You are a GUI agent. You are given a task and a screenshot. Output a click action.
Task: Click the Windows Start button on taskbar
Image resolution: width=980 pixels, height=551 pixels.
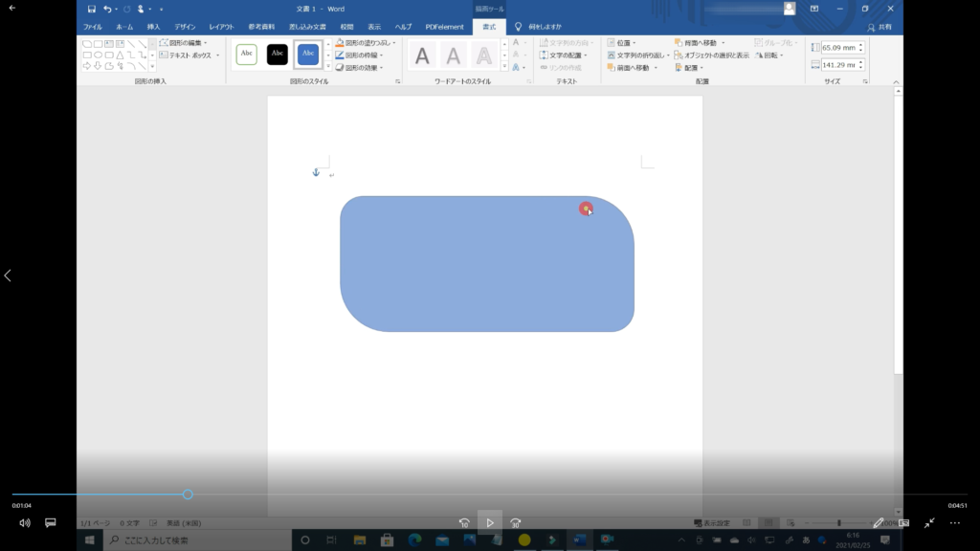[x=90, y=540]
